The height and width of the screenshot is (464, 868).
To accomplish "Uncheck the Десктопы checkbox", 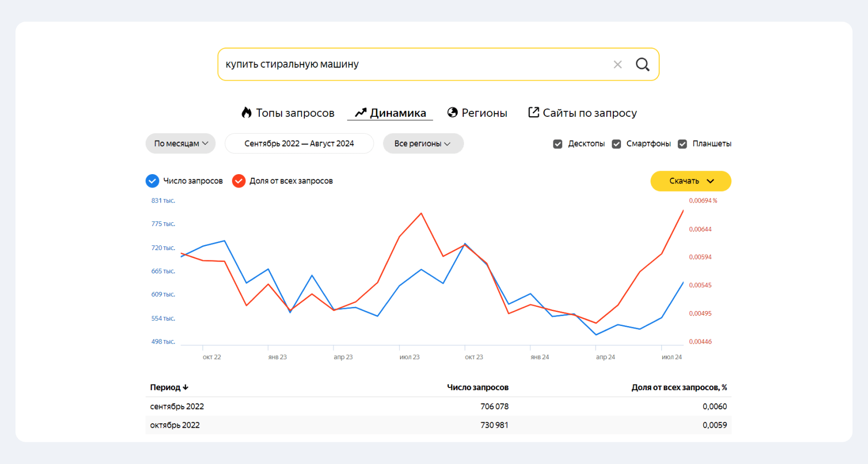I will [557, 144].
